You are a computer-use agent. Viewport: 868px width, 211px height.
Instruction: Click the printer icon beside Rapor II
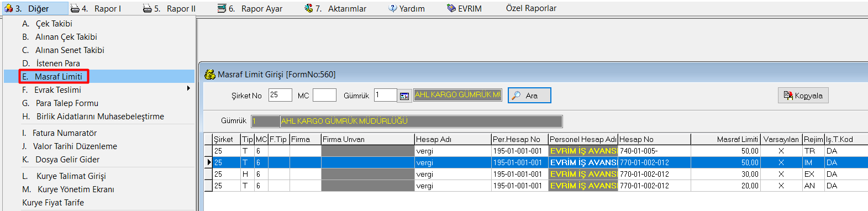[x=148, y=8]
